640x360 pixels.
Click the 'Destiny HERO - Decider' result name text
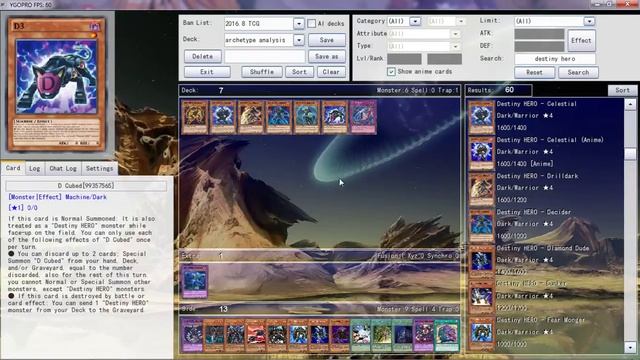(x=533, y=212)
